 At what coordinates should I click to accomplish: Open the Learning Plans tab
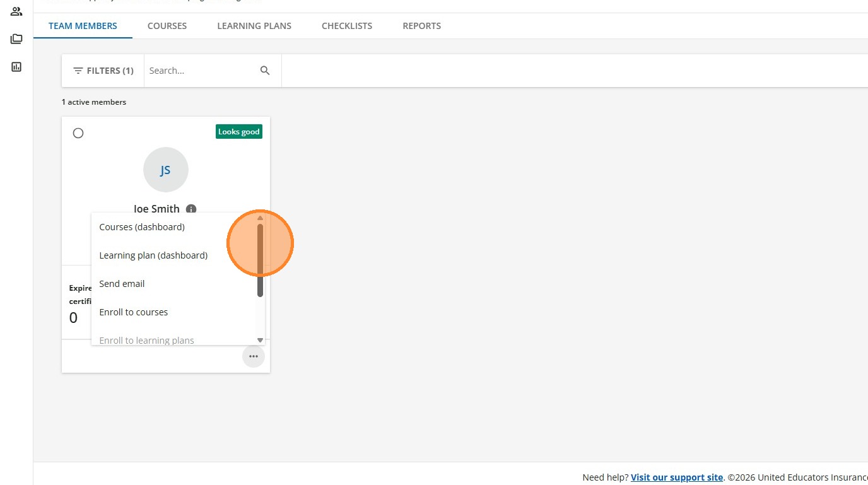[x=254, y=26]
